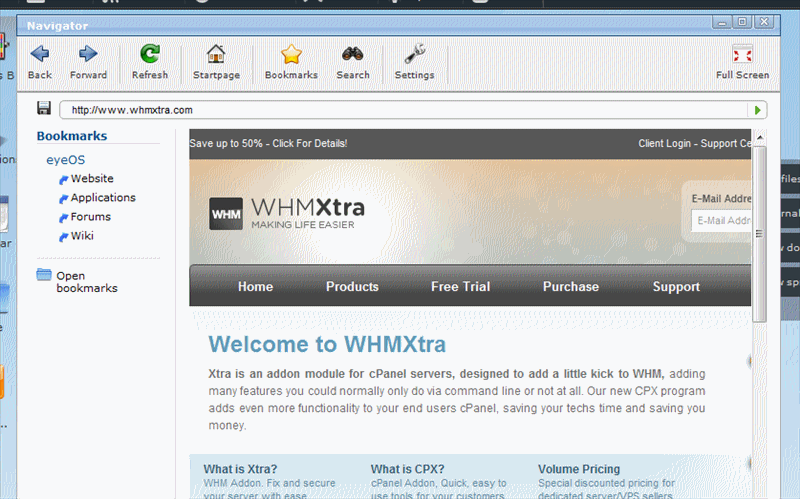Select the Free Trial tab

tap(460, 287)
